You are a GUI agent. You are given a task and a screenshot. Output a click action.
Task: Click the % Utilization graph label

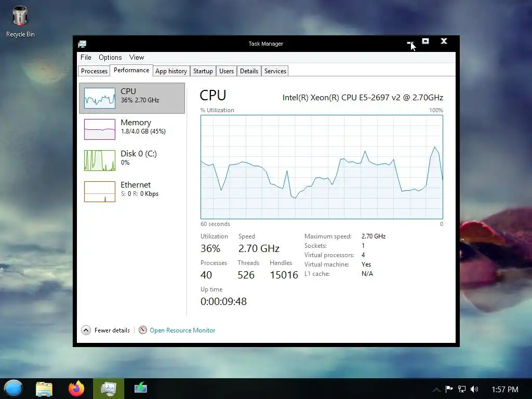[x=217, y=110]
